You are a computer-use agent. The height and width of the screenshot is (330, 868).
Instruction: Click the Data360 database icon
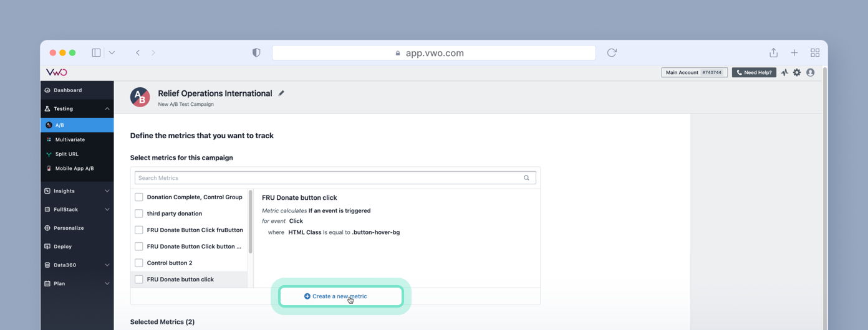(47, 265)
